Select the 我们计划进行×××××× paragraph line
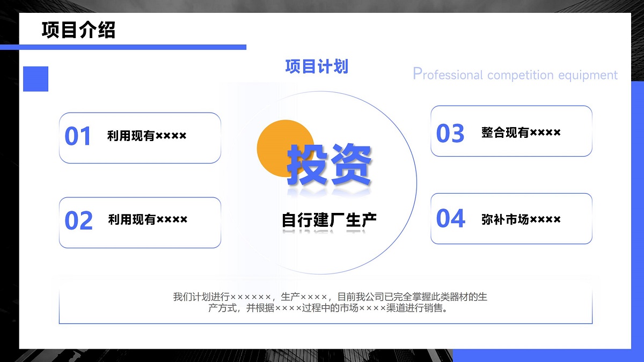 (x=330, y=297)
